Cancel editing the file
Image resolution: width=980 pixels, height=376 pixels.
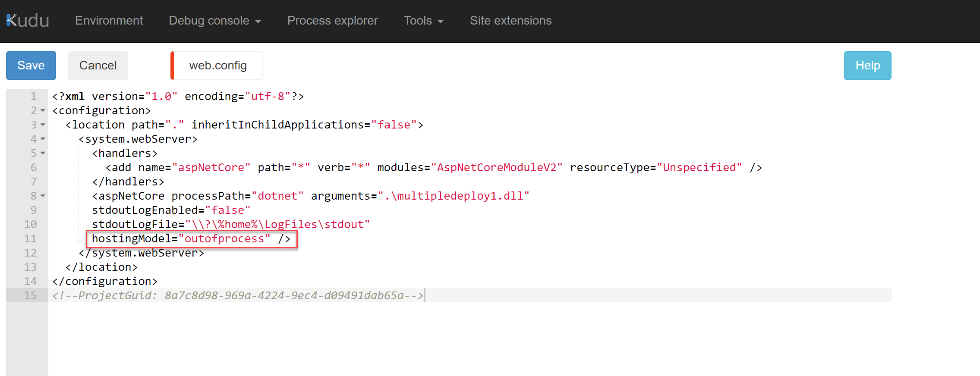(98, 66)
